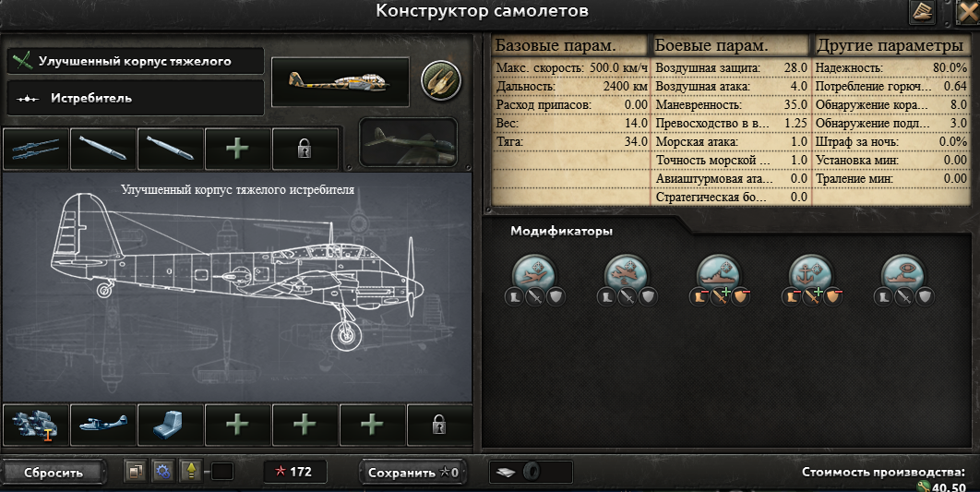Select the dark bomber plane thumbnail
Image resolution: width=980 pixels, height=492 pixels.
(x=409, y=142)
